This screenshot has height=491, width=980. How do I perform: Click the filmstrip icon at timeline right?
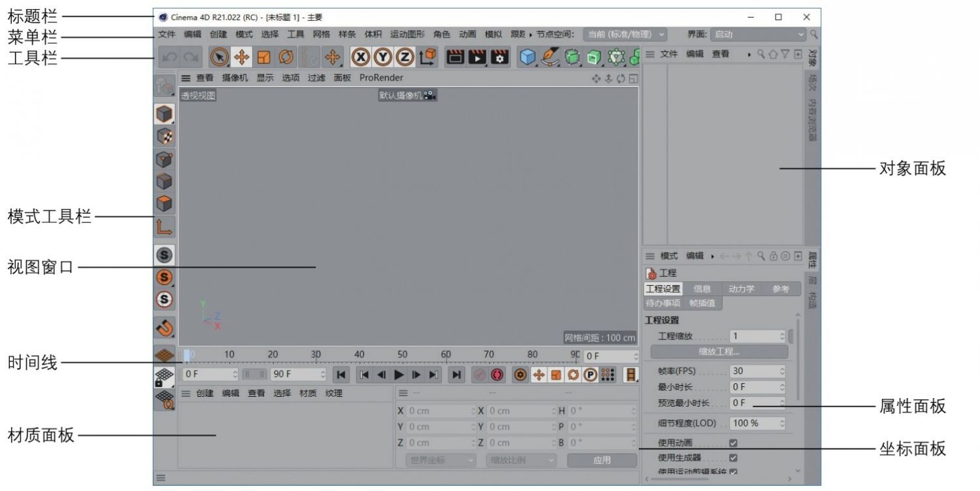[631, 375]
